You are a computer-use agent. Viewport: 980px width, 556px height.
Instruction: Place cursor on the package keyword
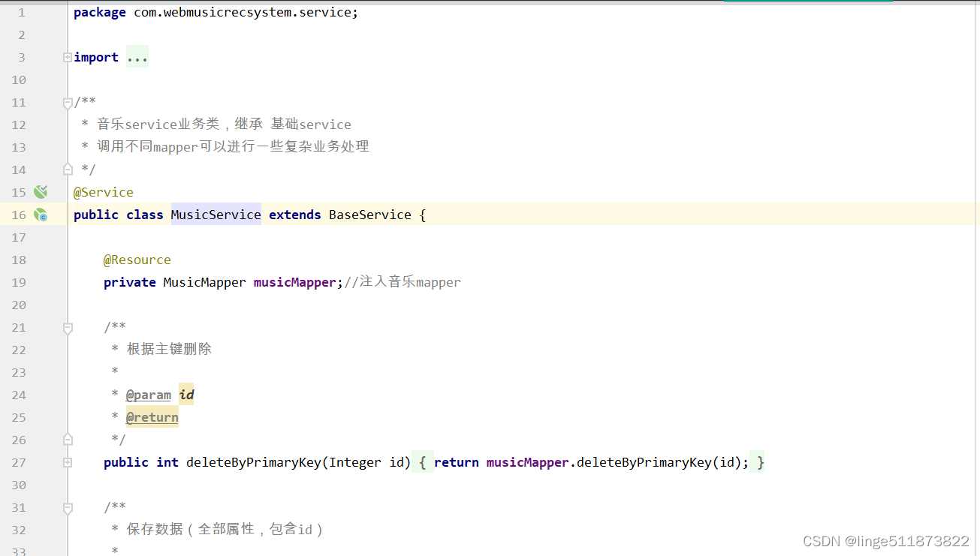[100, 13]
